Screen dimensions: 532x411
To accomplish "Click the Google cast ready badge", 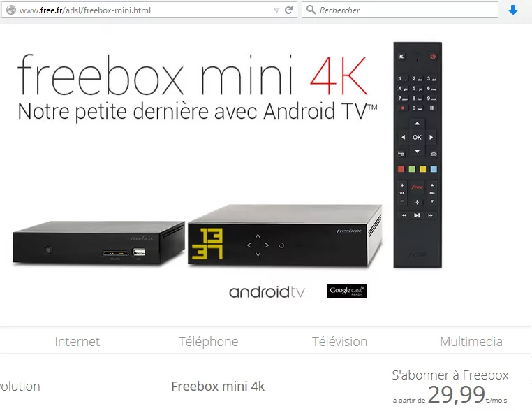I will [x=347, y=291].
